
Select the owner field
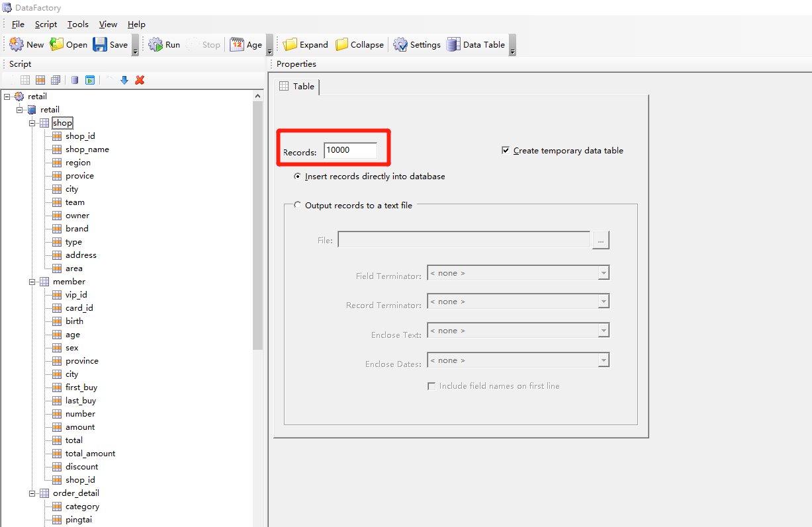click(77, 216)
